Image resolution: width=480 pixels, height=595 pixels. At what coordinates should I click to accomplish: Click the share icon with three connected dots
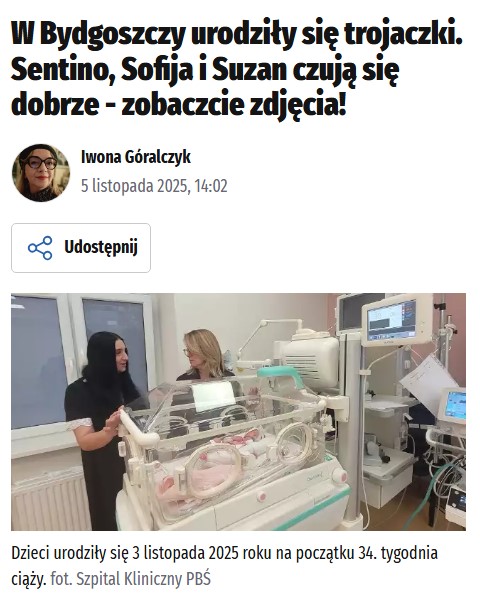[x=40, y=248]
